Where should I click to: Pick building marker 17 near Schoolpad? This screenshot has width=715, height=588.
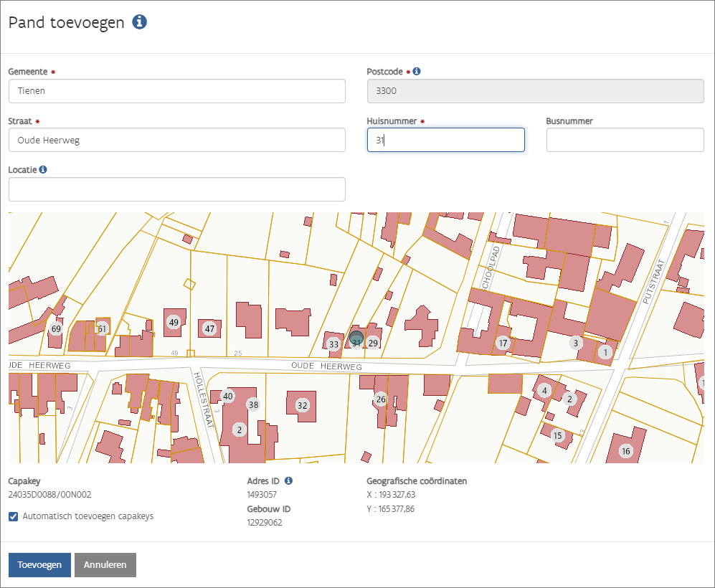pyautogui.click(x=503, y=343)
